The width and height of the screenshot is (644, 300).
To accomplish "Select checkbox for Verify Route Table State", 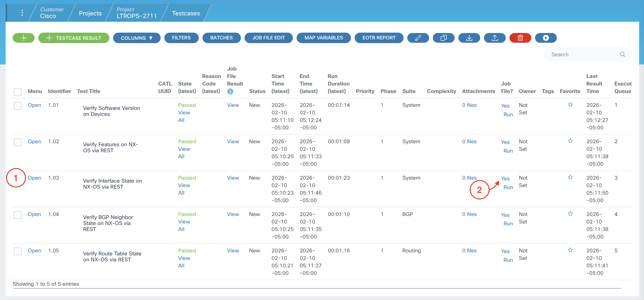I will 17,251.
